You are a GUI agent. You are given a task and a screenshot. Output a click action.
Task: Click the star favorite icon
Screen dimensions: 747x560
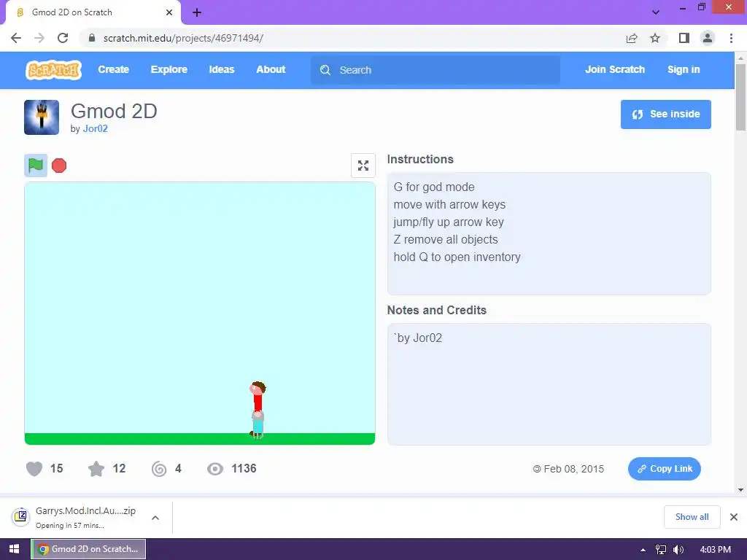point(96,469)
